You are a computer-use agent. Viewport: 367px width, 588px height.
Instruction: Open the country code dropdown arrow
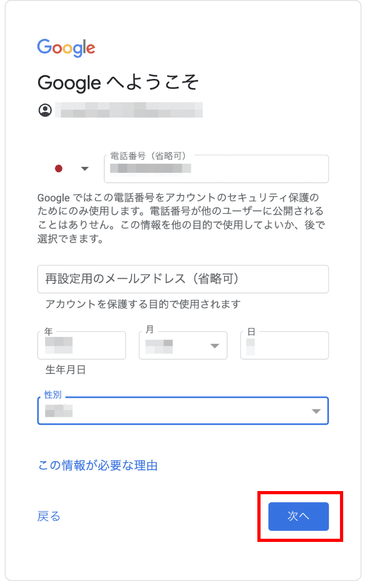click(85, 168)
